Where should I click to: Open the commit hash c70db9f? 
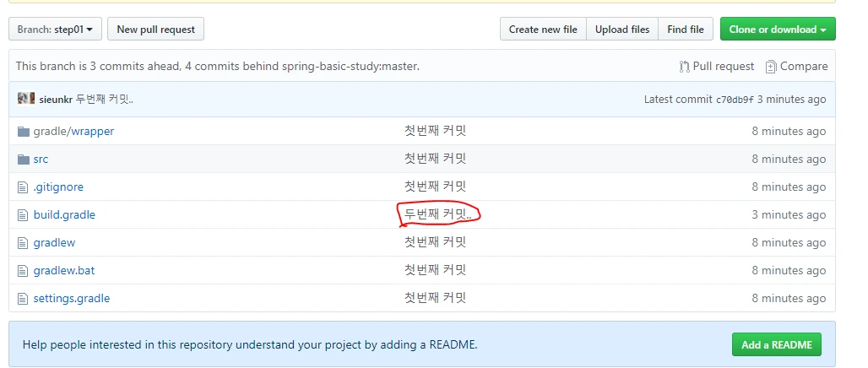pos(735,100)
